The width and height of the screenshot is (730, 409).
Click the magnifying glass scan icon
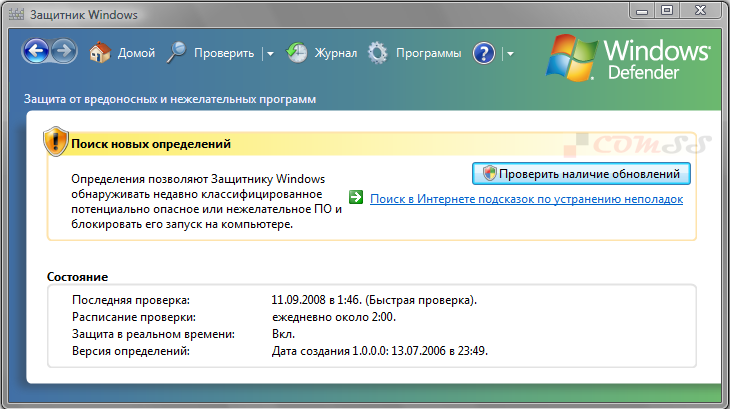[176, 53]
